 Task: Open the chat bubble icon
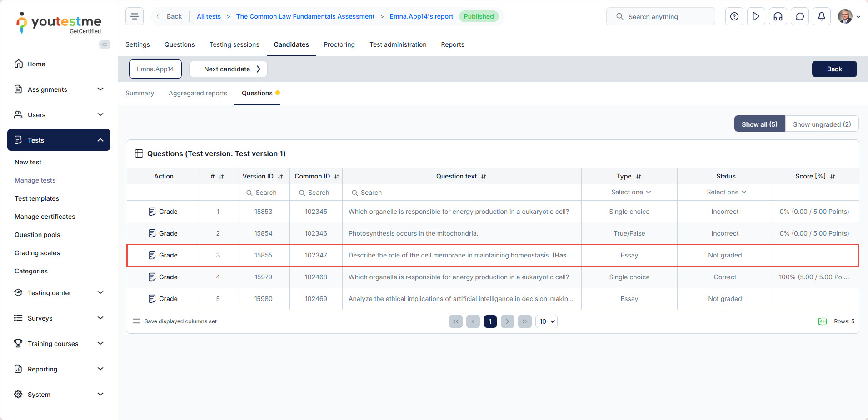coord(799,17)
